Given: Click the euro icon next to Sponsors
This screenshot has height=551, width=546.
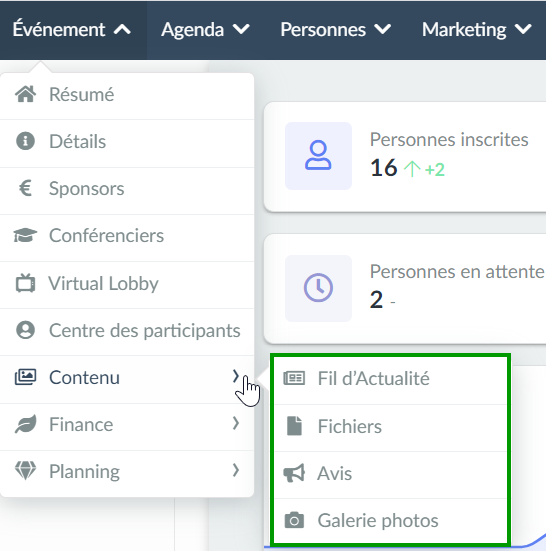Looking at the screenshot, I should click(25, 188).
